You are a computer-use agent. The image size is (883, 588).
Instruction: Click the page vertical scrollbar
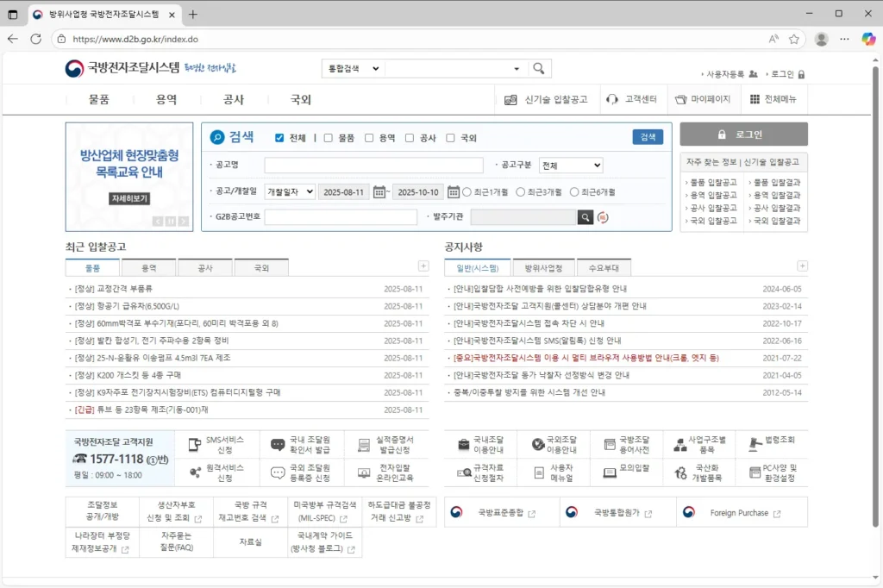[875, 297]
